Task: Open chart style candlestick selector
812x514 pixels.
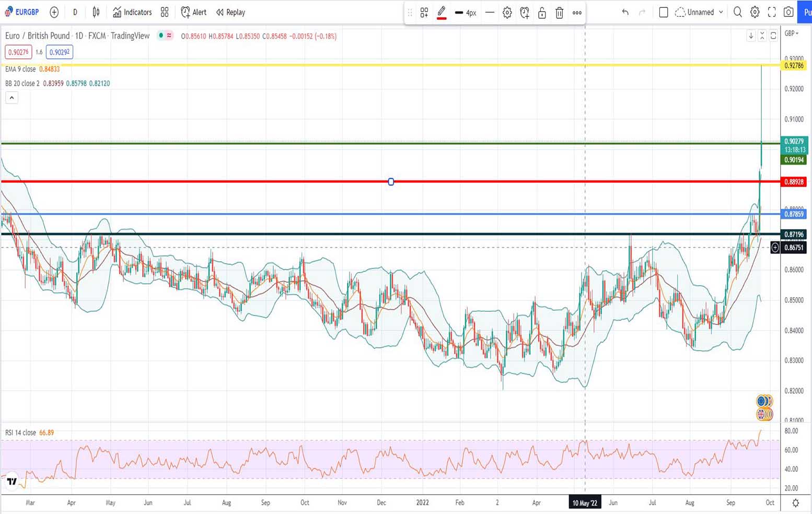Action: [x=96, y=12]
